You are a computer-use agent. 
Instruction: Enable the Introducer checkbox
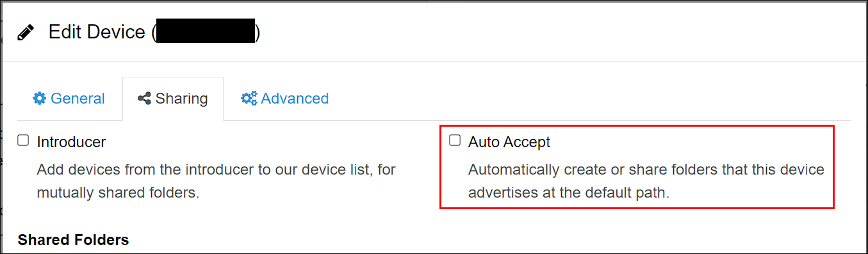[x=24, y=140]
